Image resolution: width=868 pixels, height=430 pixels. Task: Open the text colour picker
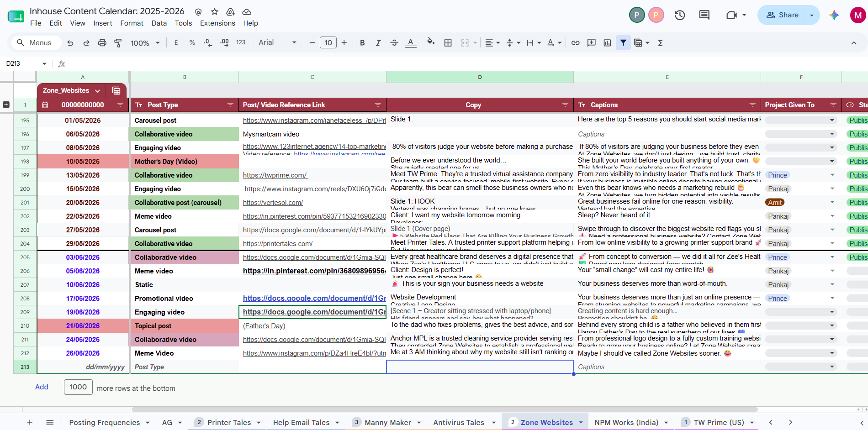pos(411,43)
